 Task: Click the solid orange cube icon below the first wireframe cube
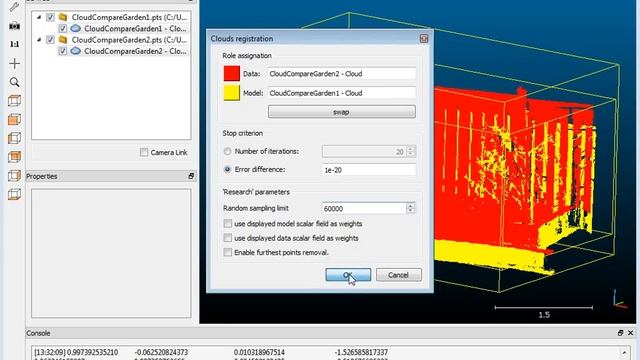coord(14,119)
